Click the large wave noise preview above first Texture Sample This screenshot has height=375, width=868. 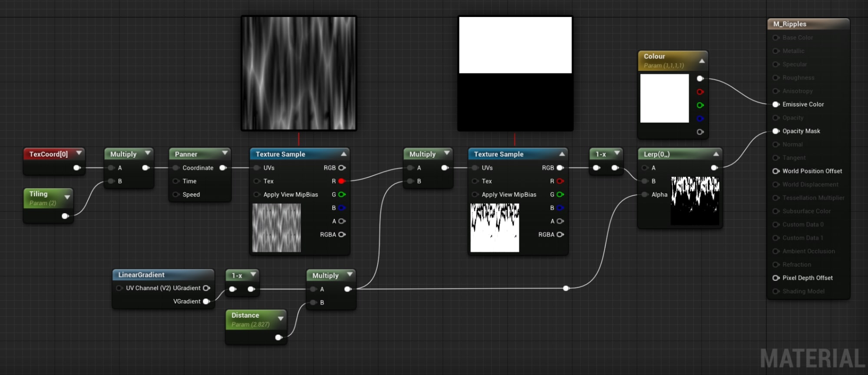pos(299,73)
